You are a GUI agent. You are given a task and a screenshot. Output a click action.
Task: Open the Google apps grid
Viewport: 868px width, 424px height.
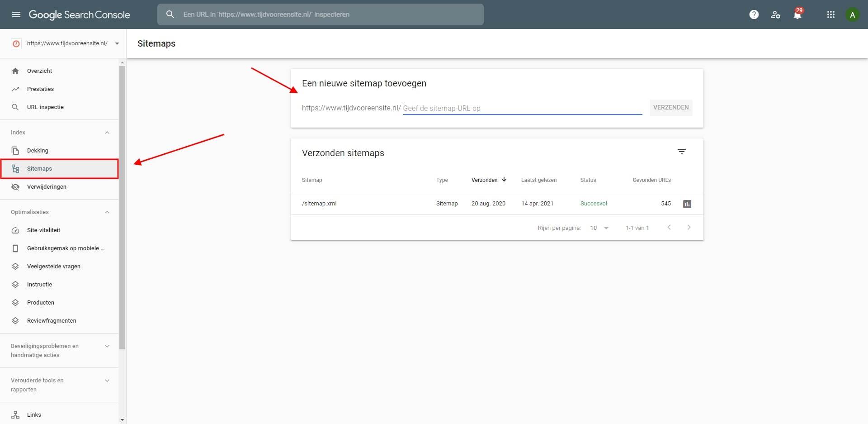tap(831, 14)
